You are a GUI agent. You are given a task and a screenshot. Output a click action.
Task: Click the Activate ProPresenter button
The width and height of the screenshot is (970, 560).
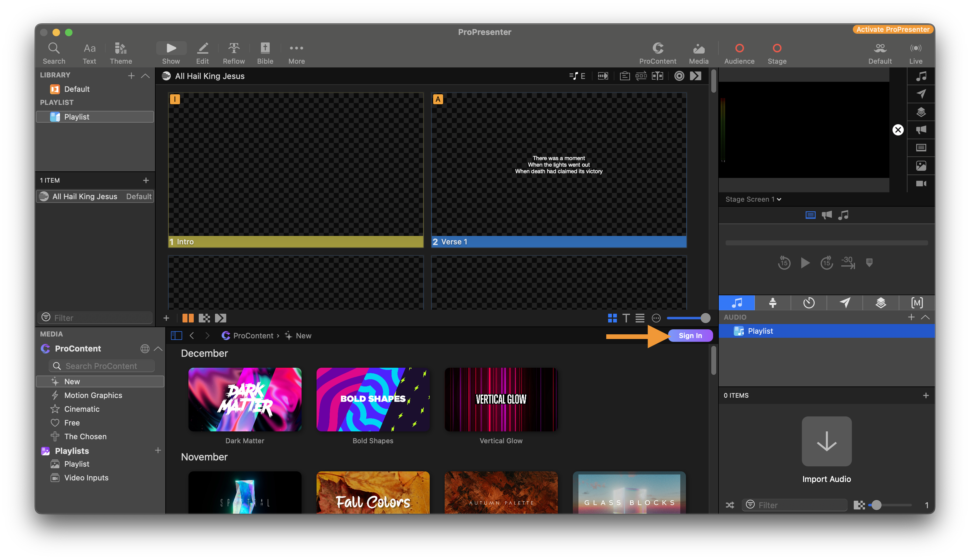tap(892, 30)
